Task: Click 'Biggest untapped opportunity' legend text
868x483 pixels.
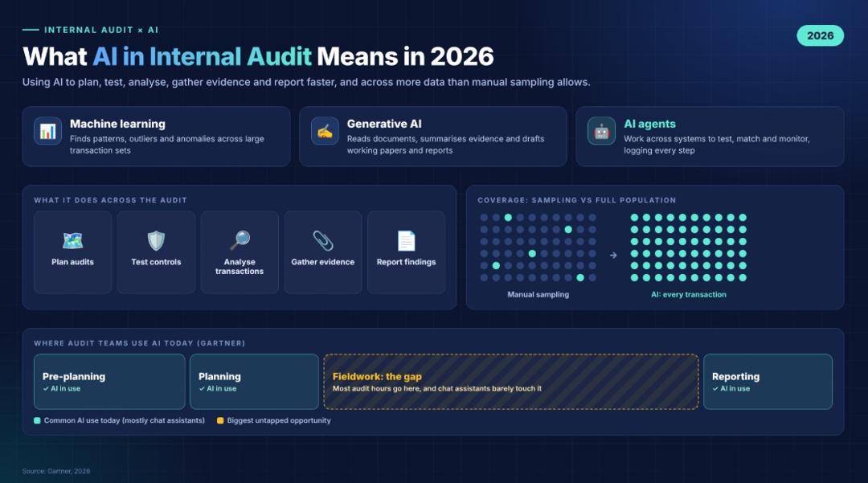Action: [279, 420]
